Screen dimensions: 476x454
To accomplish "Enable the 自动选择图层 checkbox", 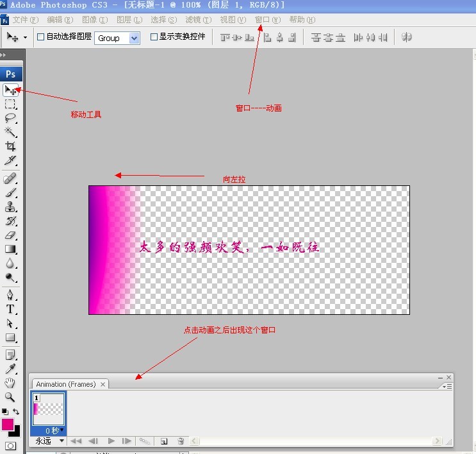I will coord(40,37).
